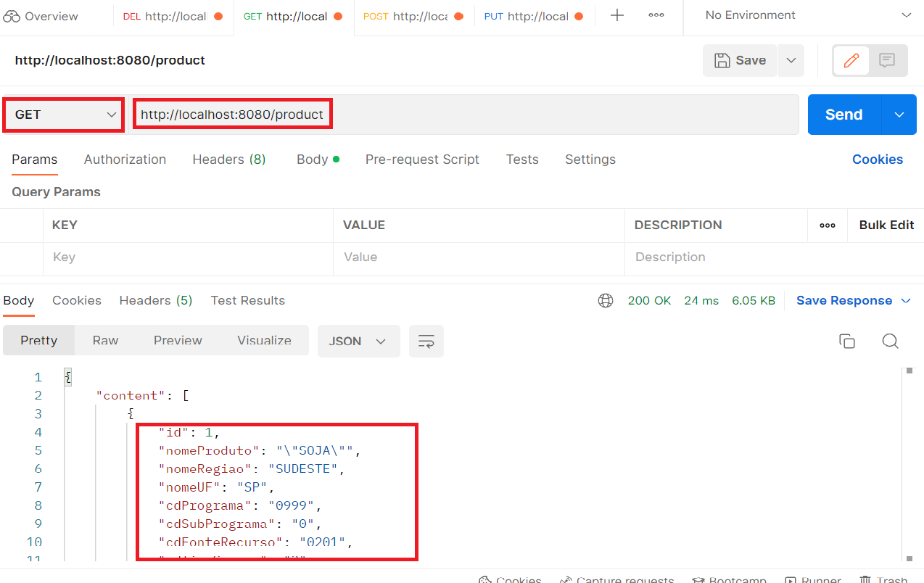
Task: Enable Capture requests in the bottom bar
Action: pos(616,578)
